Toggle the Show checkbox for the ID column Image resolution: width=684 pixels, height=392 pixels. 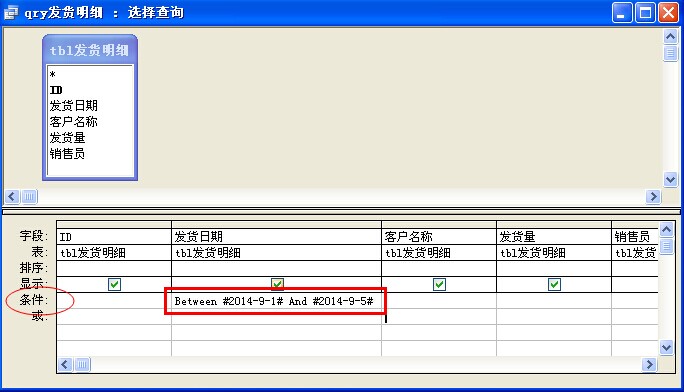click(114, 284)
